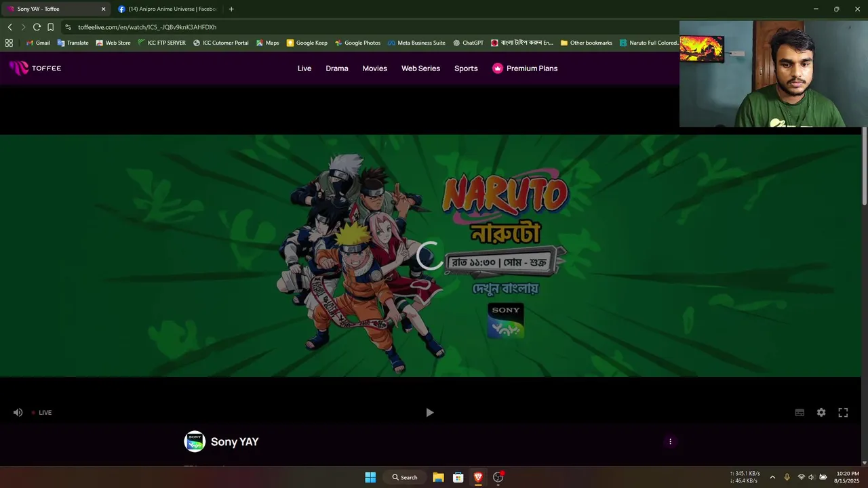Enter fullscreen mode in the player

tap(843, 412)
